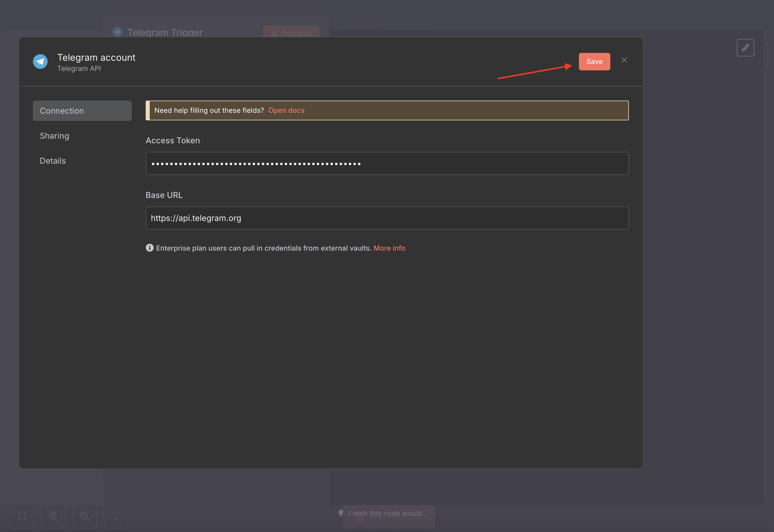
Task: Click the pencil edit icon in background
Action: [745, 48]
